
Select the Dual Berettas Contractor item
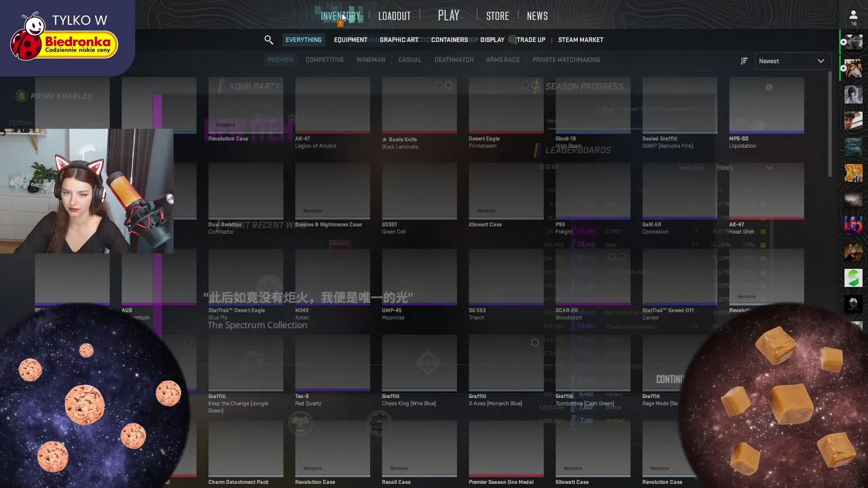click(x=245, y=200)
